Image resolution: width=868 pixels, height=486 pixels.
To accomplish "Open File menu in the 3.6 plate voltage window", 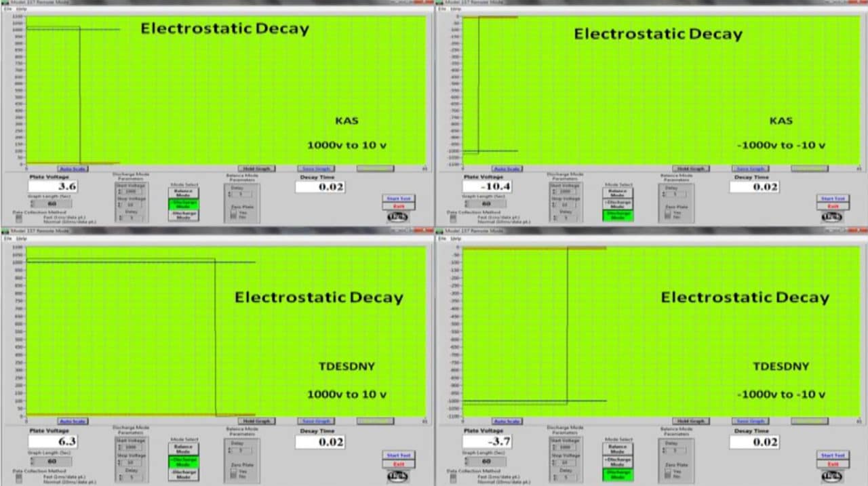I will [7, 8].
